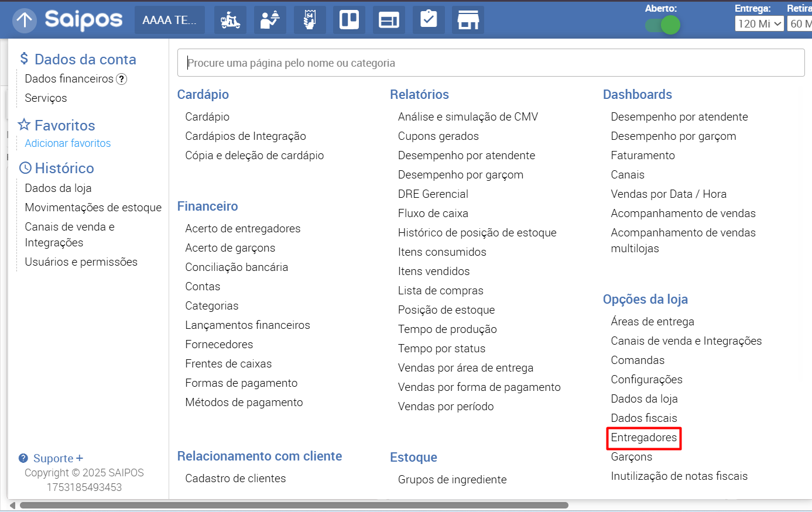Click the hand holding ticket icon
This screenshot has width=812, height=512.
[310, 20]
